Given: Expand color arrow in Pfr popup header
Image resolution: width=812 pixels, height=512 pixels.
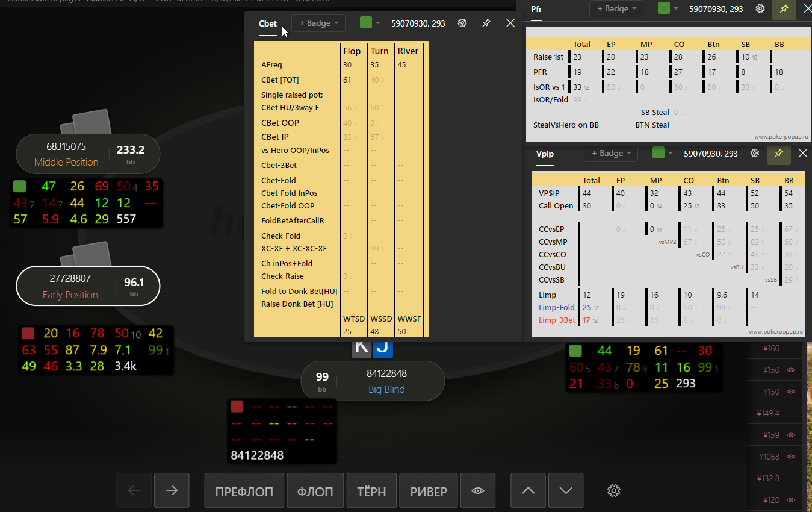Looking at the screenshot, I should point(676,9).
